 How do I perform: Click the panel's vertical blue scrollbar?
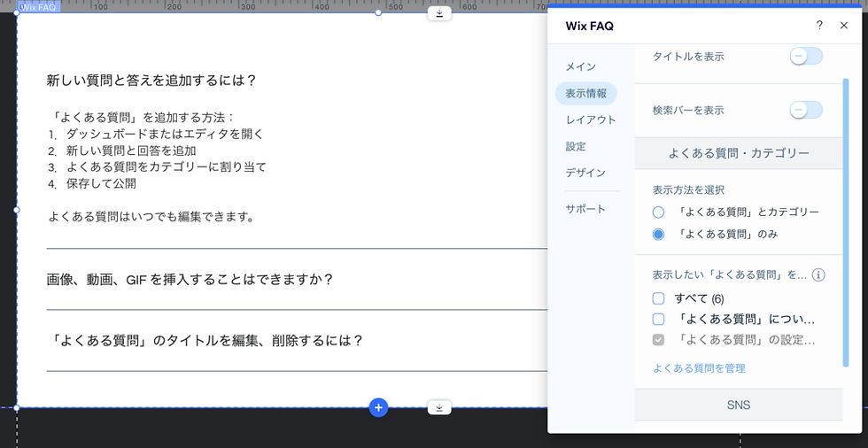click(x=845, y=222)
